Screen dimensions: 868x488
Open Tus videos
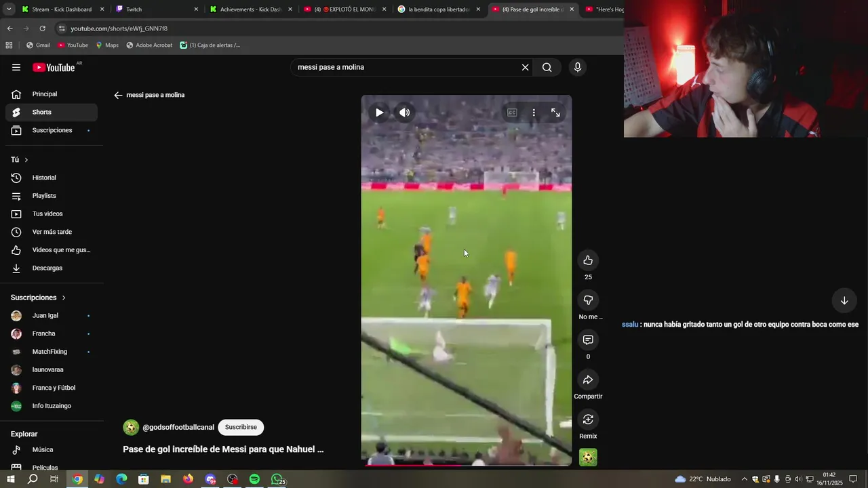[x=52, y=213]
